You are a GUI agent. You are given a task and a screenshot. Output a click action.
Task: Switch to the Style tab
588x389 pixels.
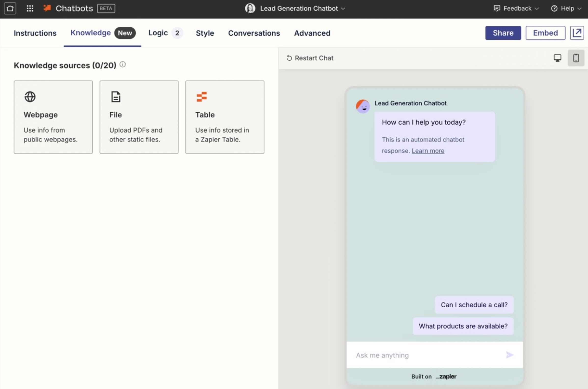tap(205, 33)
